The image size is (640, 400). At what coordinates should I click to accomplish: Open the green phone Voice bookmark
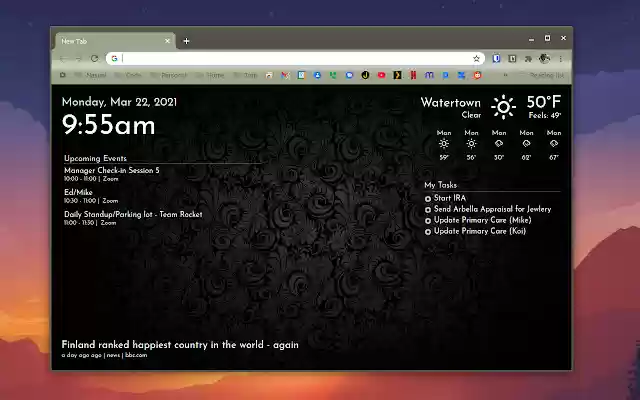333,75
